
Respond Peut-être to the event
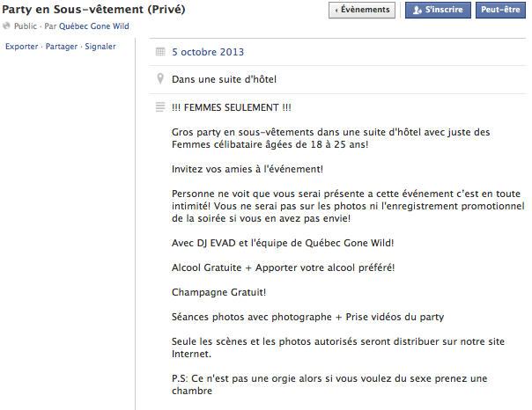[x=500, y=10]
